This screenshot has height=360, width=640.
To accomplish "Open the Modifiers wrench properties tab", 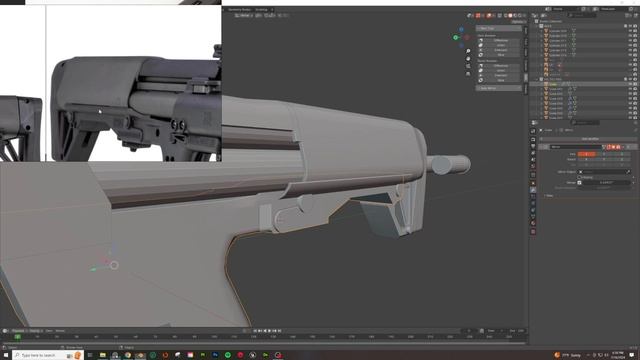I will point(533,190).
